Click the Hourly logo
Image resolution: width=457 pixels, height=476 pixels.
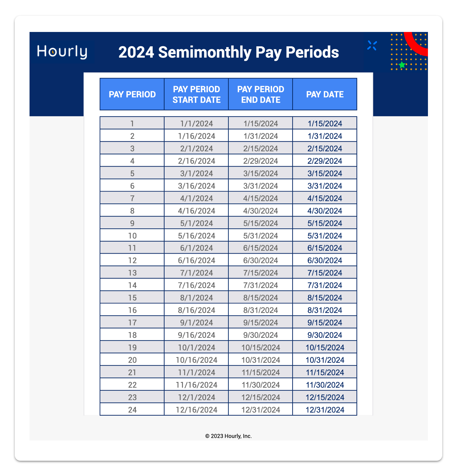click(x=62, y=52)
